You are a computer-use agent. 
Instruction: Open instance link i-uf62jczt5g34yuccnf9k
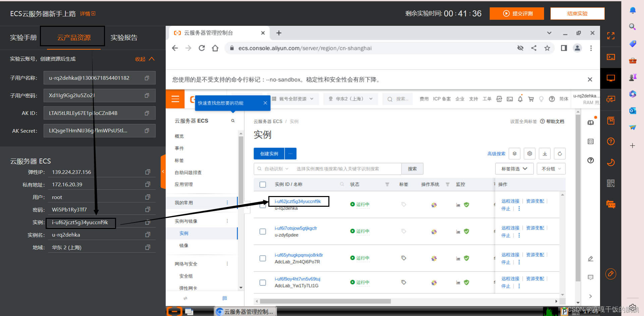(298, 201)
